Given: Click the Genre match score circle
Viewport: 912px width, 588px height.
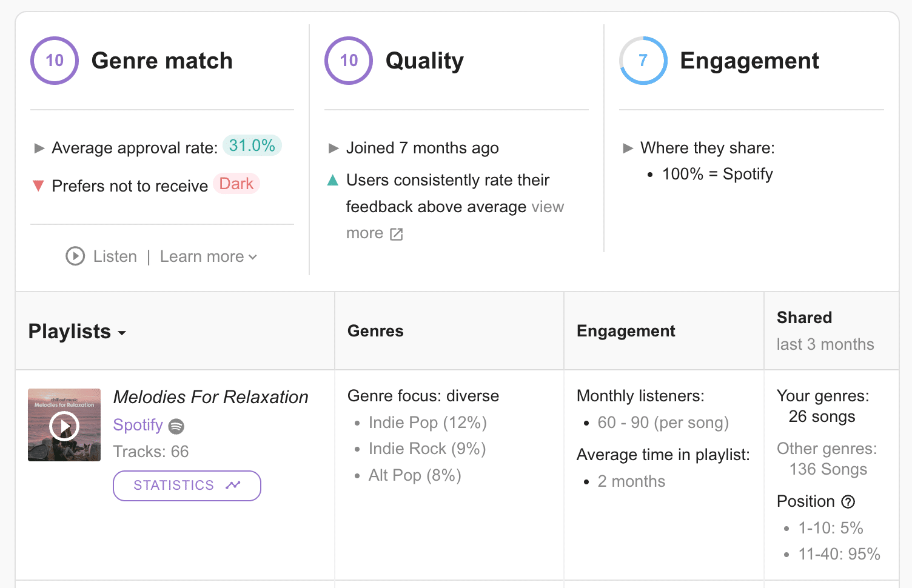Looking at the screenshot, I should [x=55, y=61].
